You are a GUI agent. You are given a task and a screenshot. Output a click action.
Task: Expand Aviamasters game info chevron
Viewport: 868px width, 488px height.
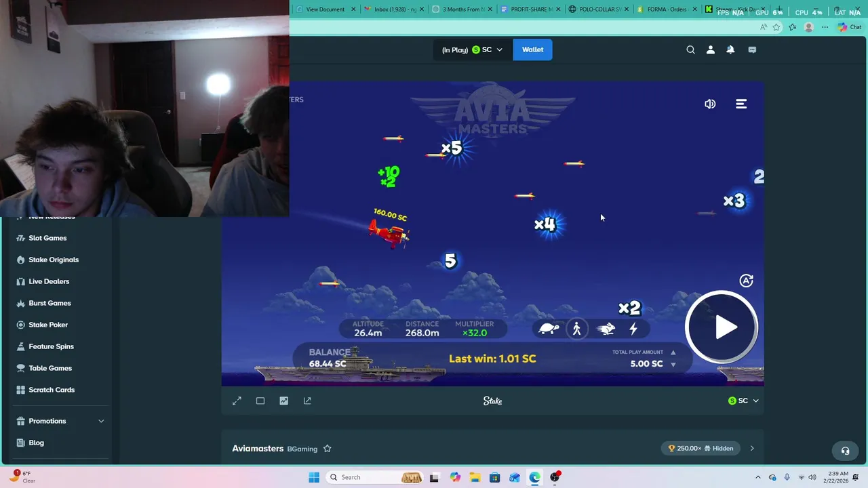pos(752,449)
